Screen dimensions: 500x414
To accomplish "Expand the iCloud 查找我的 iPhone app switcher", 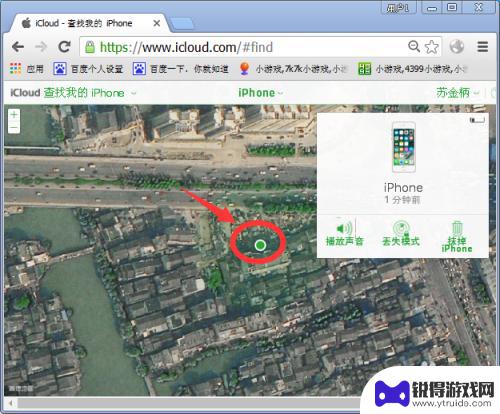I will tap(73, 93).
